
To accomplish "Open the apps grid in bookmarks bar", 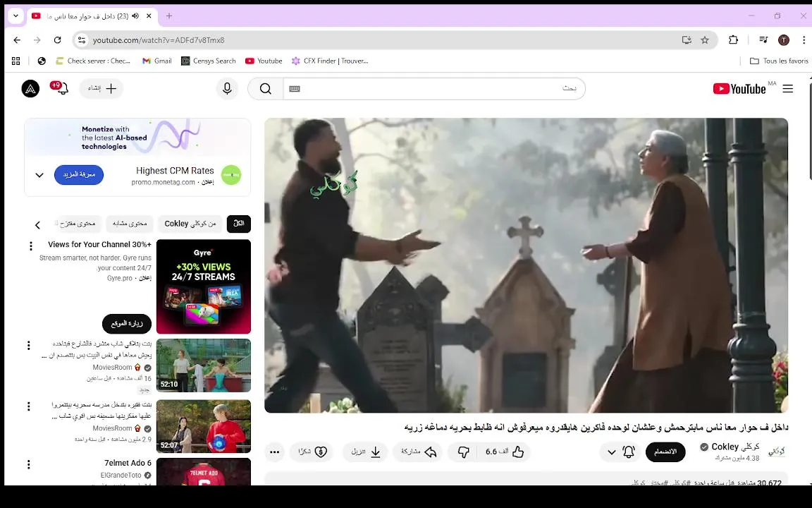I will click(x=16, y=61).
